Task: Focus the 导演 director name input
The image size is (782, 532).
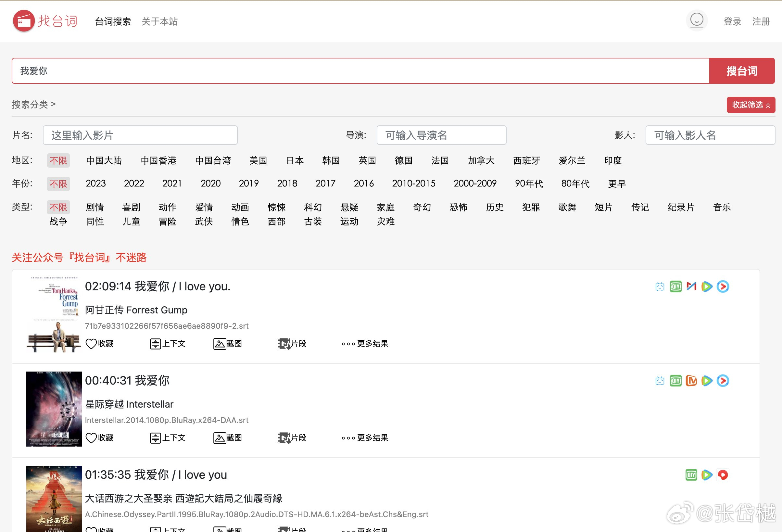Action: (x=441, y=135)
